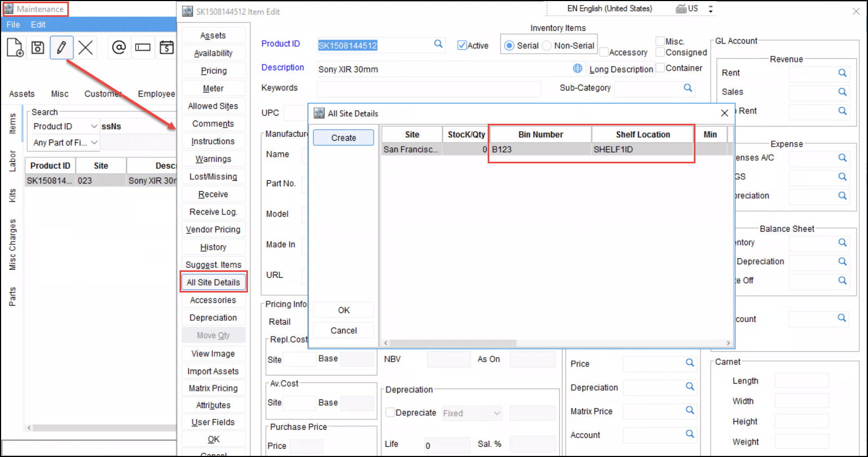Select the Edit pencil toolbar icon

pyautogui.click(x=61, y=48)
